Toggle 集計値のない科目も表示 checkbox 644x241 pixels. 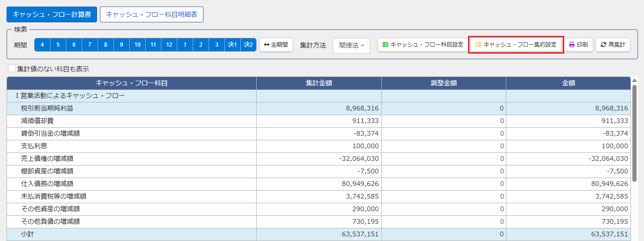tap(12, 69)
